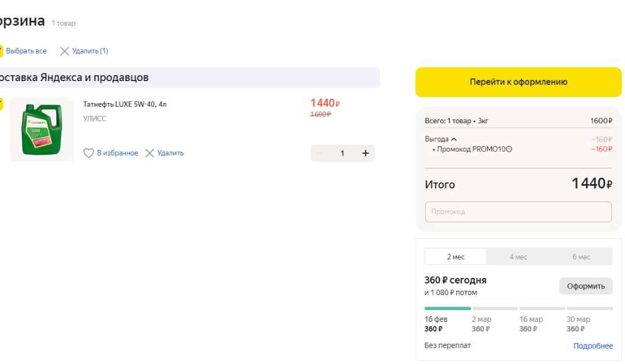Image resolution: width=625 pixels, height=364 pixels.
Task: Click the 1 товар count next to the cart title
Action: pyautogui.click(x=63, y=24)
